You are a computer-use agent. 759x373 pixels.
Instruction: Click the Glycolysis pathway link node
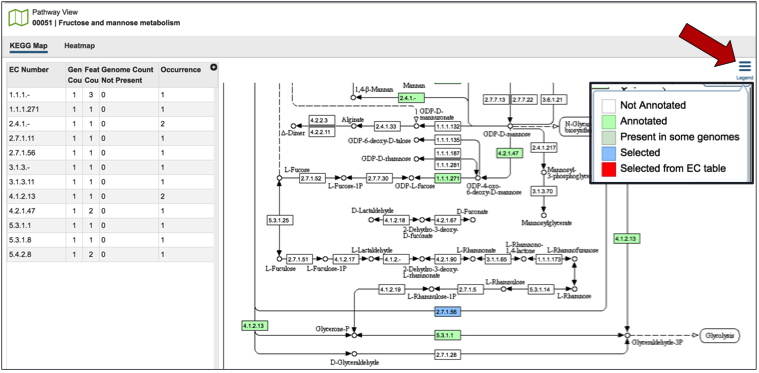pyautogui.click(x=720, y=335)
